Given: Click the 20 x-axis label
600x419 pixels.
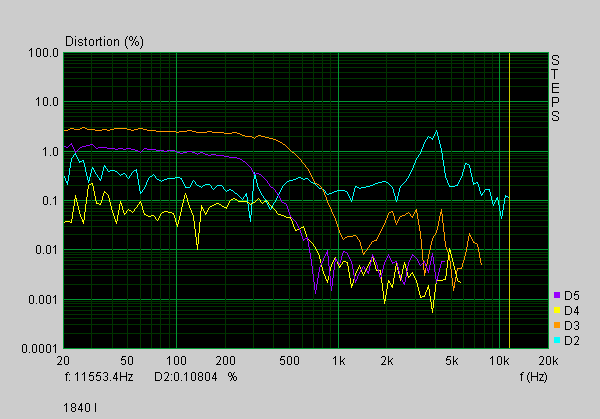Looking at the screenshot, I should coord(63,360).
